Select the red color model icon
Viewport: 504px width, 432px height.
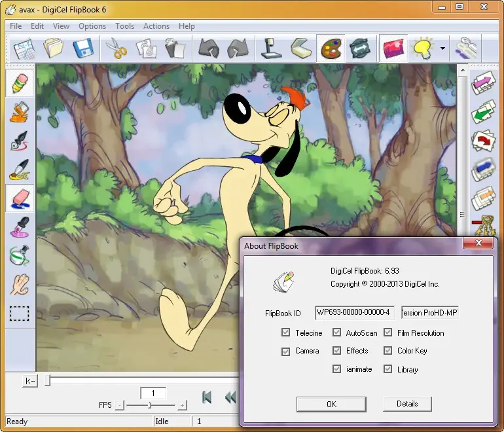(x=393, y=48)
